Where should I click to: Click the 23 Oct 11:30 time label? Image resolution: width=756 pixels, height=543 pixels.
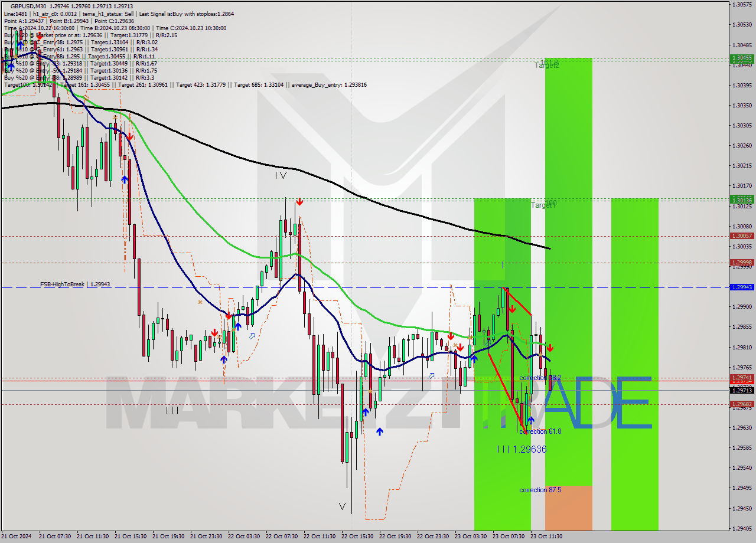pos(546,537)
